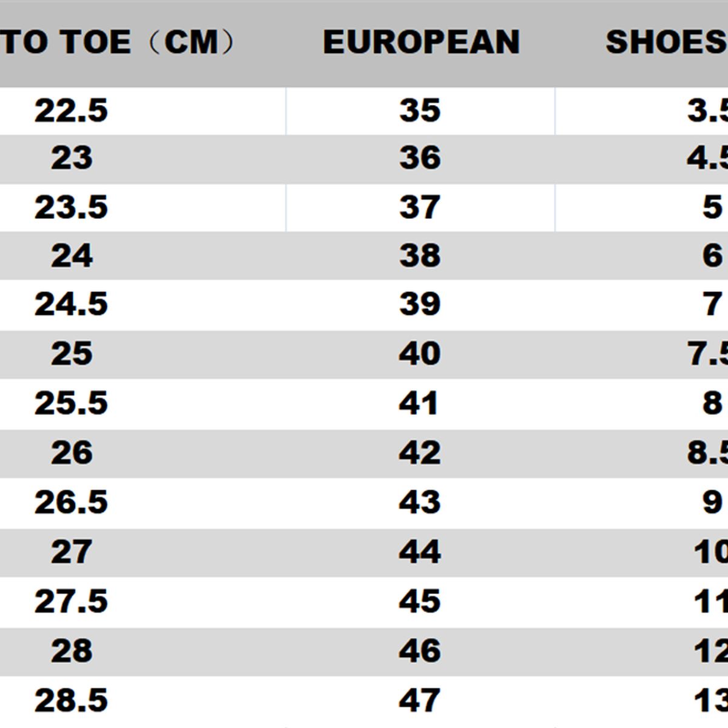Click the 28.5 cm cell
The width and height of the screenshot is (728, 728).
(x=71, y=701)
